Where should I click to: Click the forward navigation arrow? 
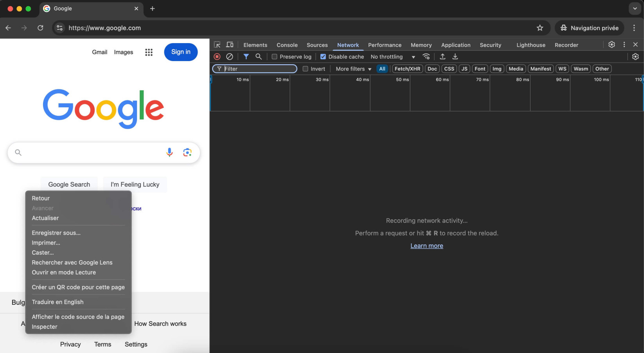pyautogui.click(x=24, y=28)
